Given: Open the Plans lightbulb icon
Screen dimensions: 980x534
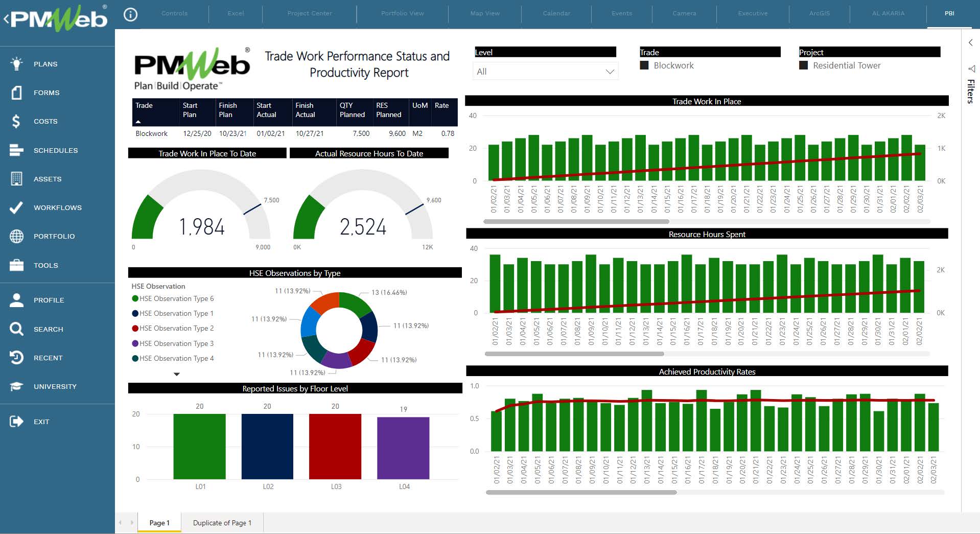Looking at the screenshot, I should click(16, 63).
